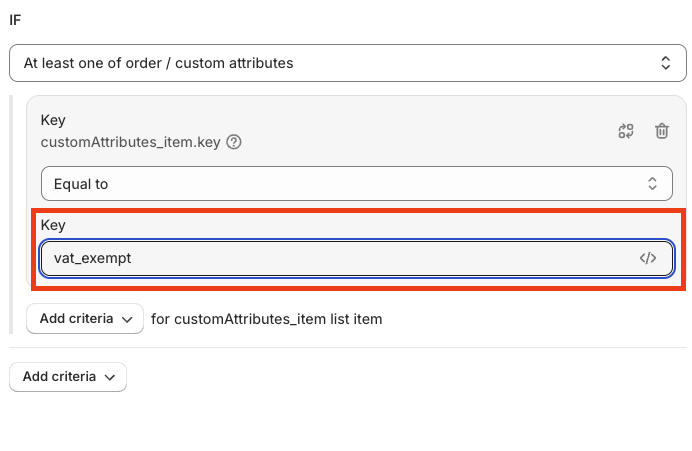
Task: Click the change-field swap icon
Action: click(627, 131)
